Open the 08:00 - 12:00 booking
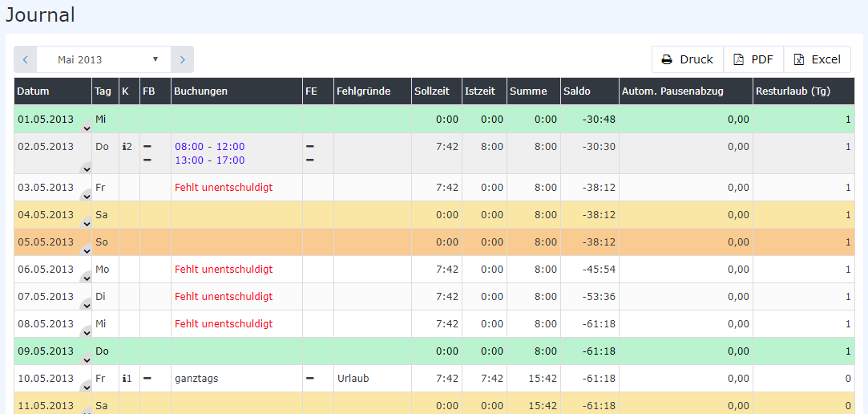The width and height of the screenshot is (868, 414). click(x=209, y=147)
